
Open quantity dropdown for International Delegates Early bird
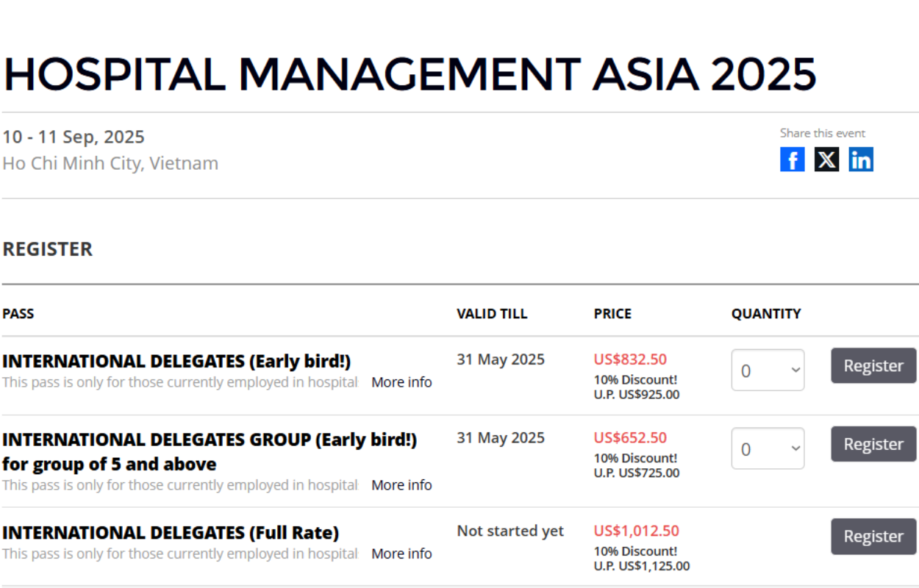pyautogui.click(x=768, y=370)
